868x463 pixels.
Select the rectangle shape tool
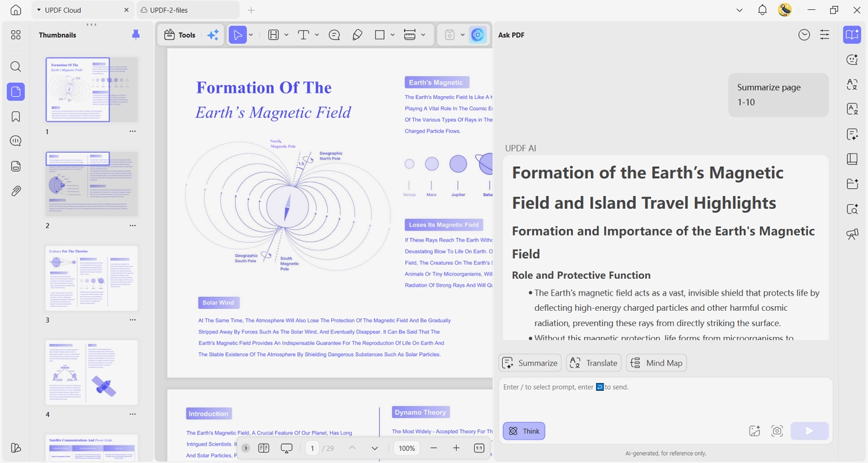tap(380, 35)
